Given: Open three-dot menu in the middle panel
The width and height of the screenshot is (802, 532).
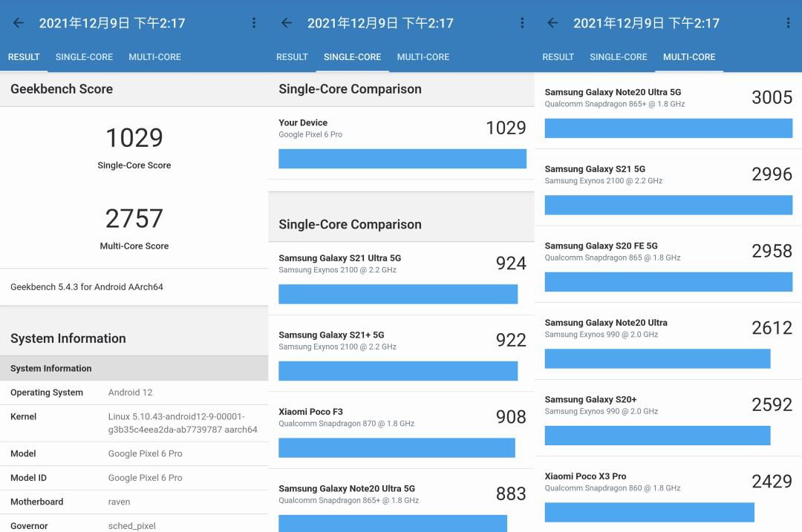Looking at the screenshot, I should [x=522, y=23].
